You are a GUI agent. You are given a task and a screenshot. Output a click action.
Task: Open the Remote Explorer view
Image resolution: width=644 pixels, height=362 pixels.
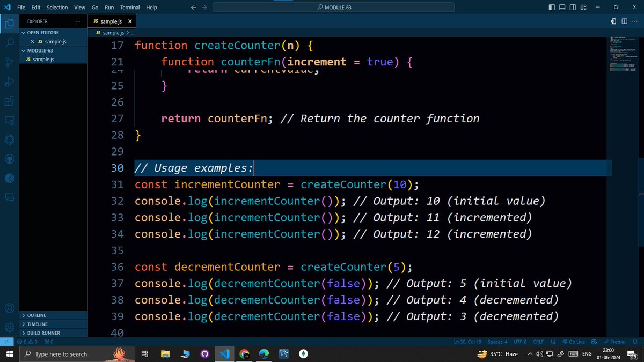(9, 121)
